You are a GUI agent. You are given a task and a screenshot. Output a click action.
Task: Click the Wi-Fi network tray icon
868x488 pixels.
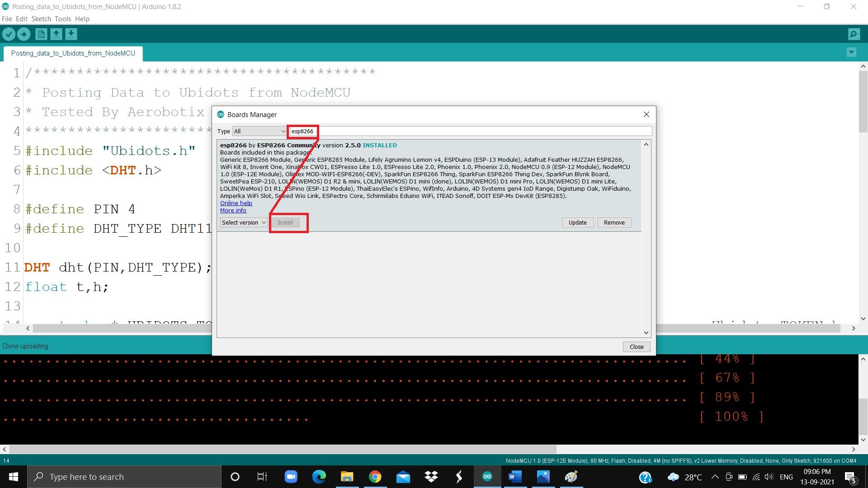click(x=756, y=477)
